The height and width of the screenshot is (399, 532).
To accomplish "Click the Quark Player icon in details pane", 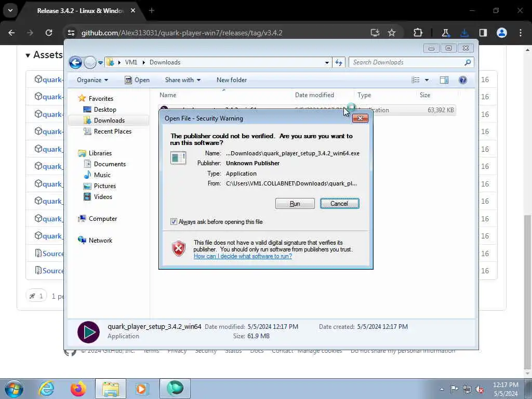I will click(x=88, y=332).
